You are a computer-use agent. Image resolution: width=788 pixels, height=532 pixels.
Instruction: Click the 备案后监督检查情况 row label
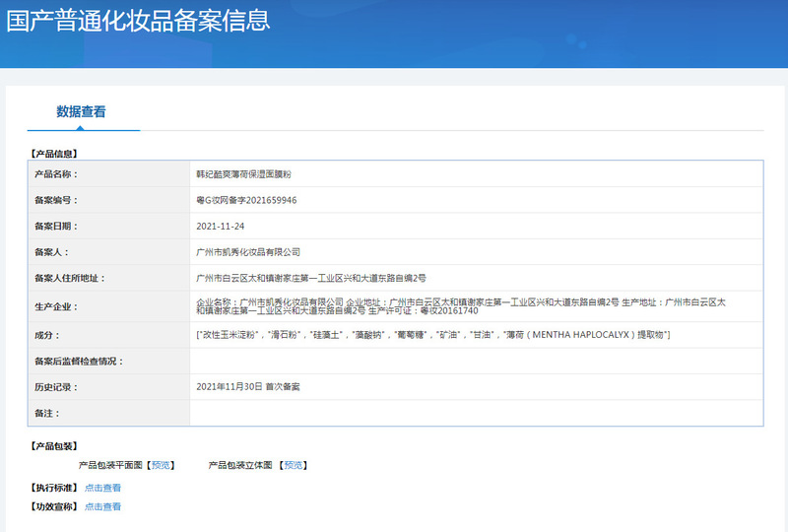click(x=79, y=361)
